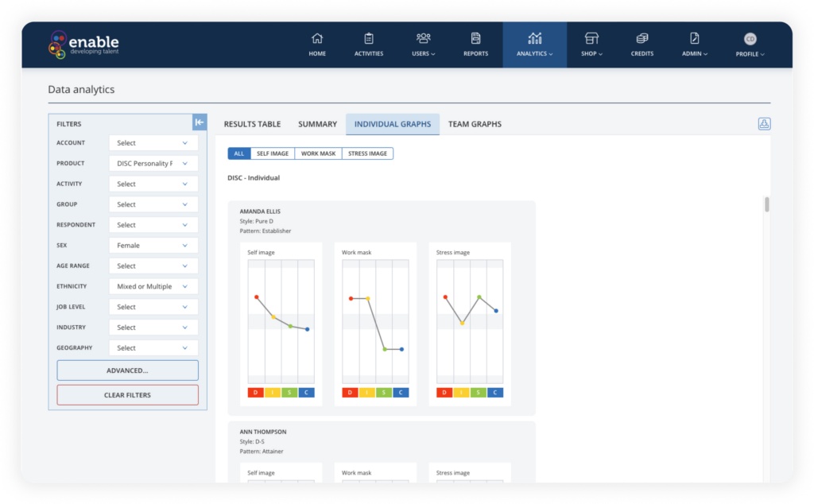
Task: Click green S swatch under Amanda's Work mask
Action: coord(384,393)
